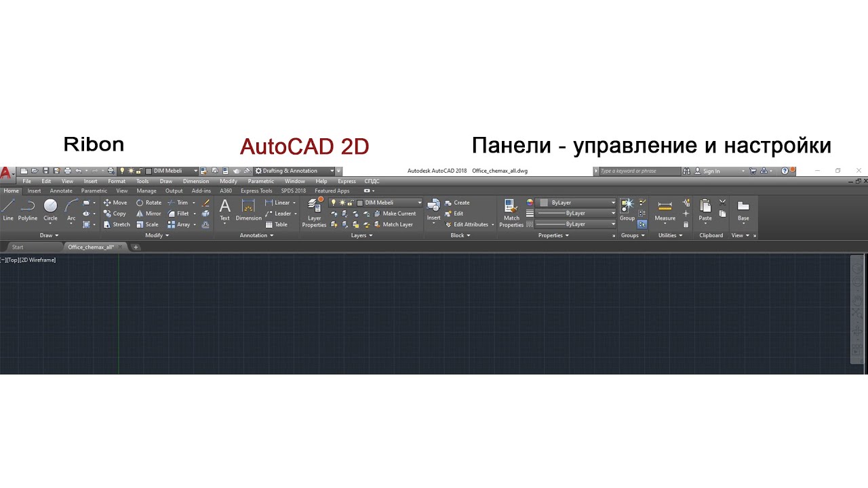Open the Express menu
868x488 pixels.
[347, 182]
